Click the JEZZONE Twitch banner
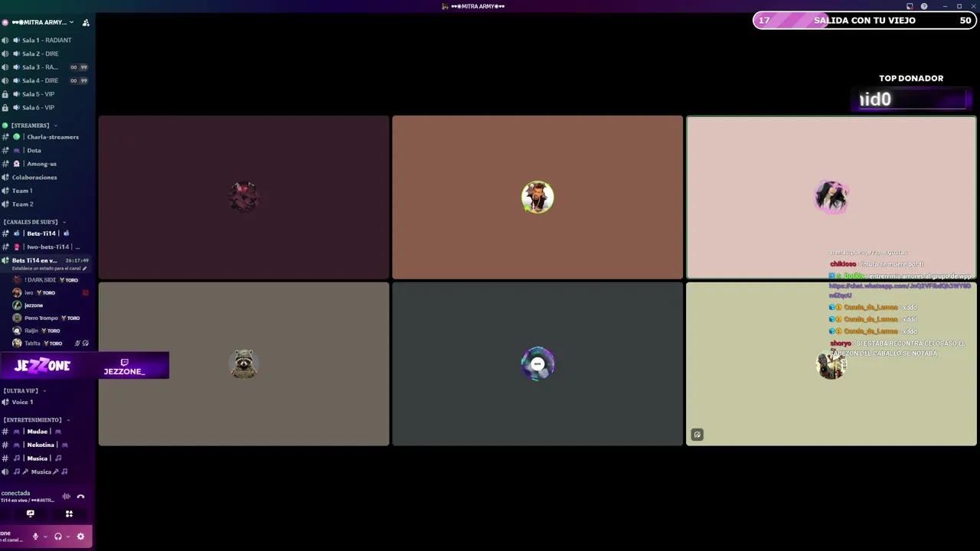The height and width of the screenshot is (551, 980). 84,366
